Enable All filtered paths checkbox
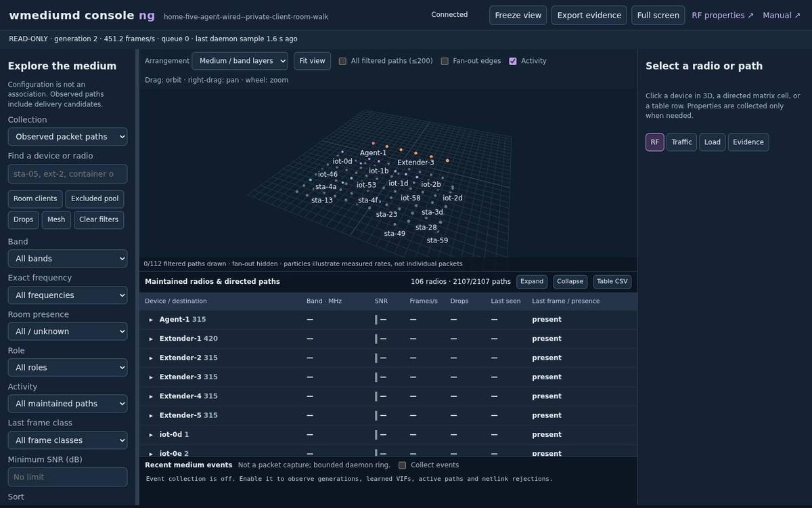 [x=342, y=61]
